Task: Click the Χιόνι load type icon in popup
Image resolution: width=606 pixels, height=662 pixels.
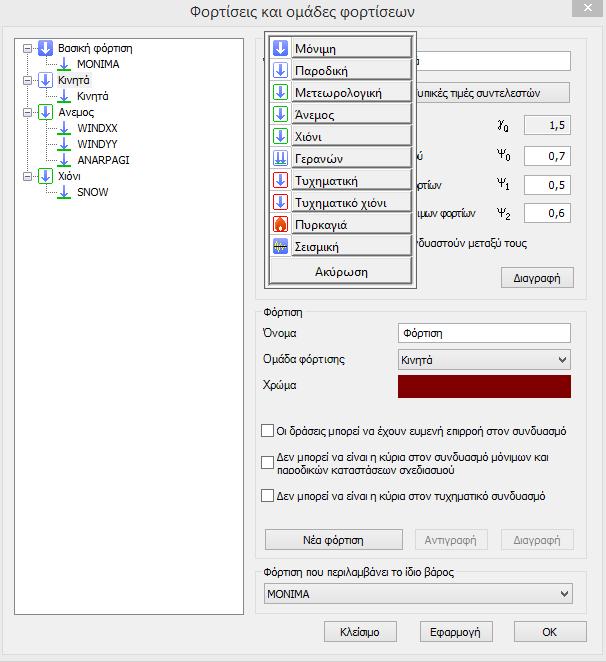Action: 280,136
